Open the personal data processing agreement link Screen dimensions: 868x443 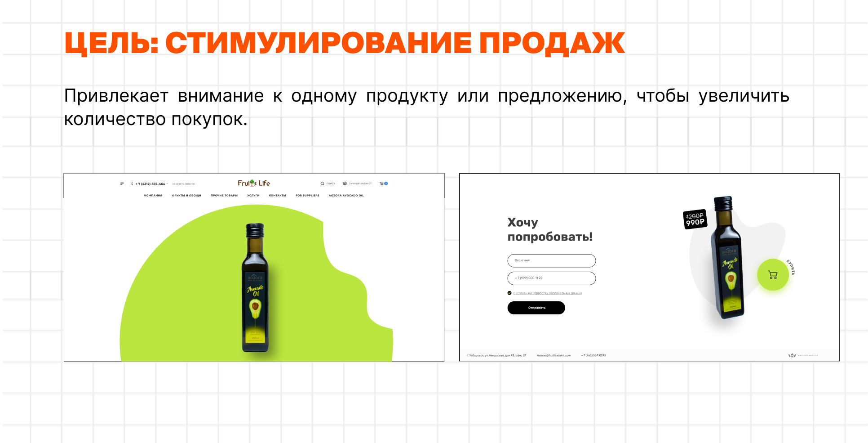[x=548, y=293]
